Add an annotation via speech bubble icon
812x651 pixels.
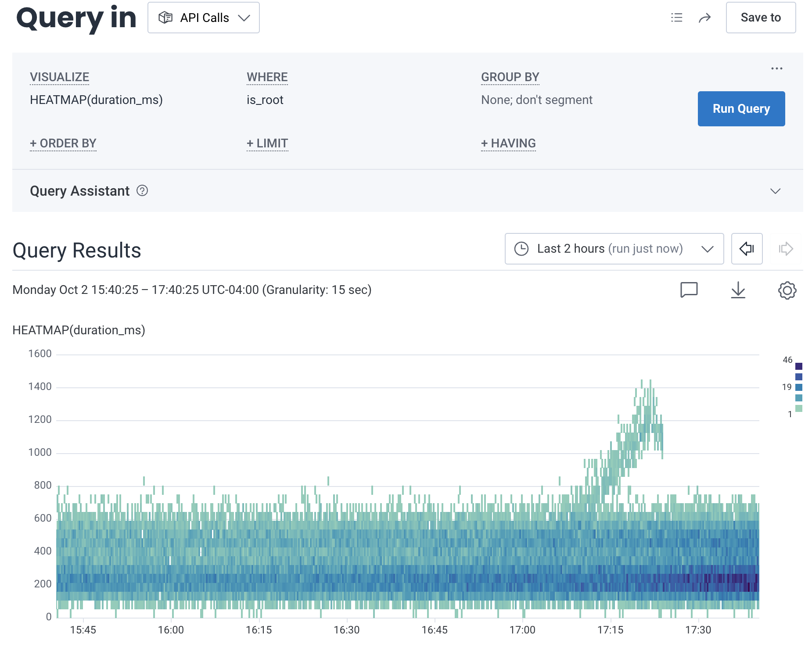coord(689,290)
